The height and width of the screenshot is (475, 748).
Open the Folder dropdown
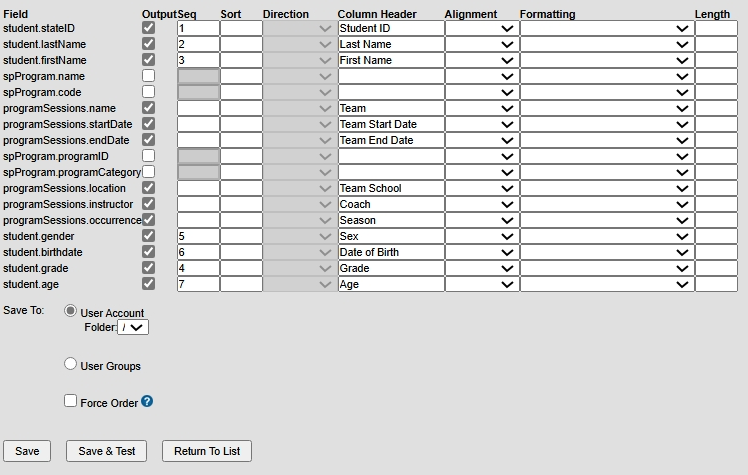pos(133,327)
